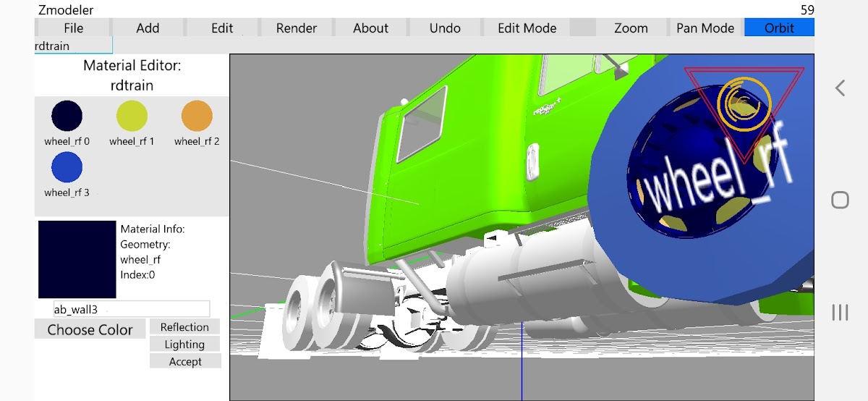The image size is (868, 401).
Task: Toggle the Orbit mode button
Action: pos(779,28)
